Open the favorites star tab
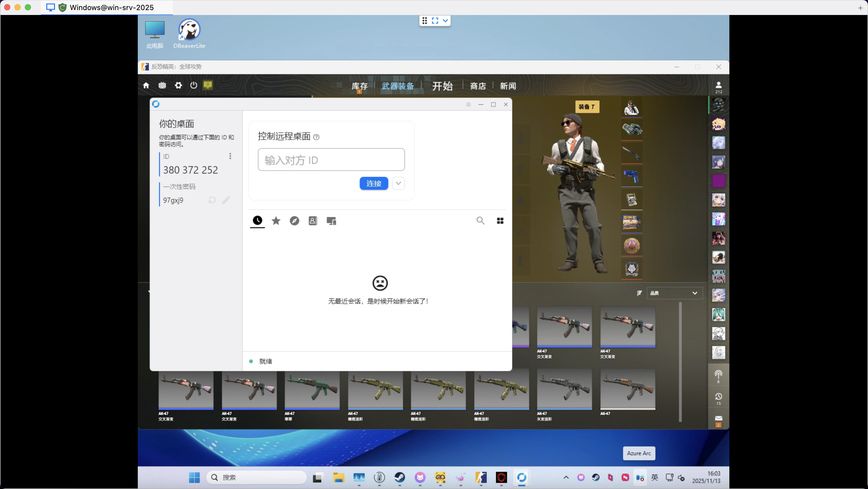The image size is (868, 489). tap(276, 221)
